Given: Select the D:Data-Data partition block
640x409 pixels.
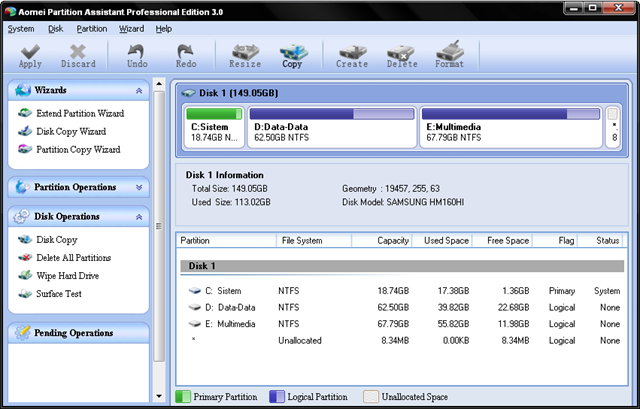Looking at the screenshot, I should pos(332,126).
